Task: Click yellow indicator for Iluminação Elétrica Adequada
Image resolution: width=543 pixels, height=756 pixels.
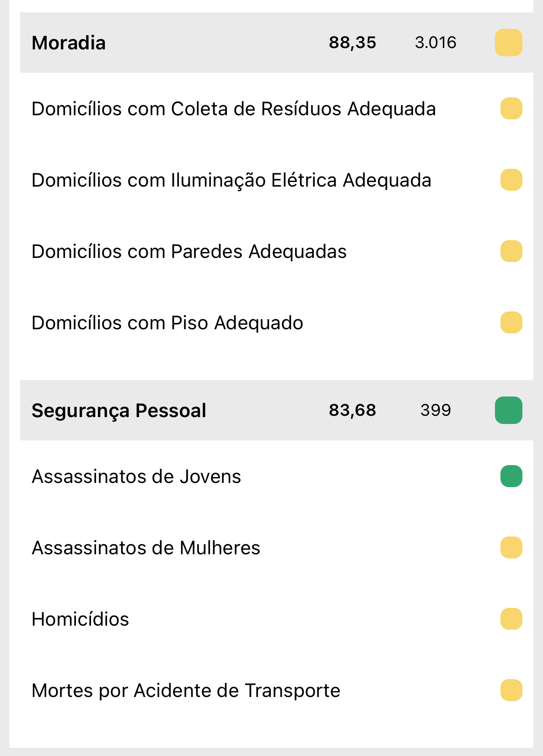Action: pyautogui.click(x=511, y=180)
